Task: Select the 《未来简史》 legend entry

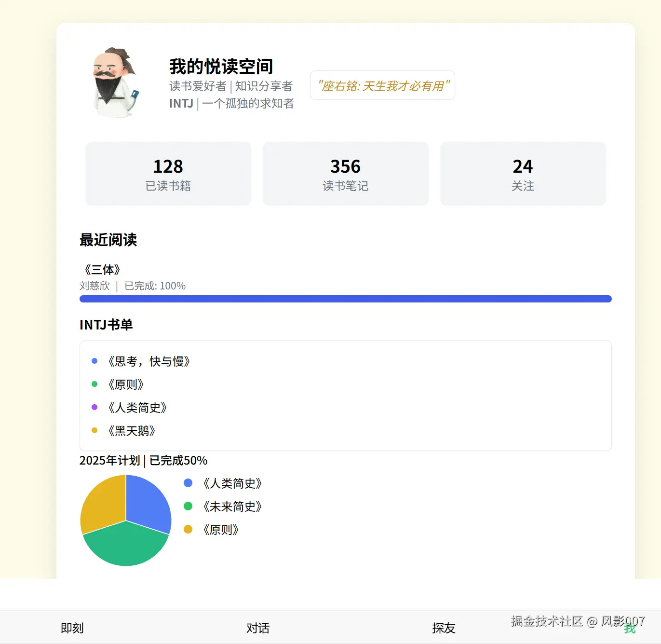Action: 233,507
